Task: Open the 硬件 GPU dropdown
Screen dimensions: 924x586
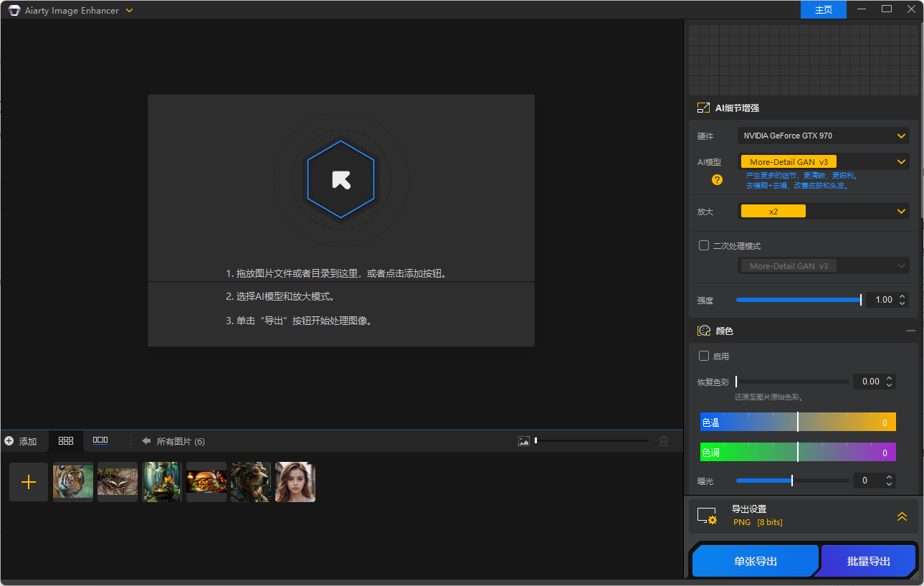Action: click(822, 136)
